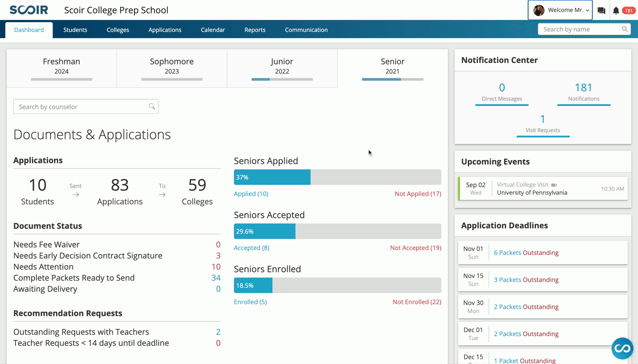Select the Sophomore 2023 class tab
The width and height of the screenshot is (638, 364).
(x=172, y=68)
